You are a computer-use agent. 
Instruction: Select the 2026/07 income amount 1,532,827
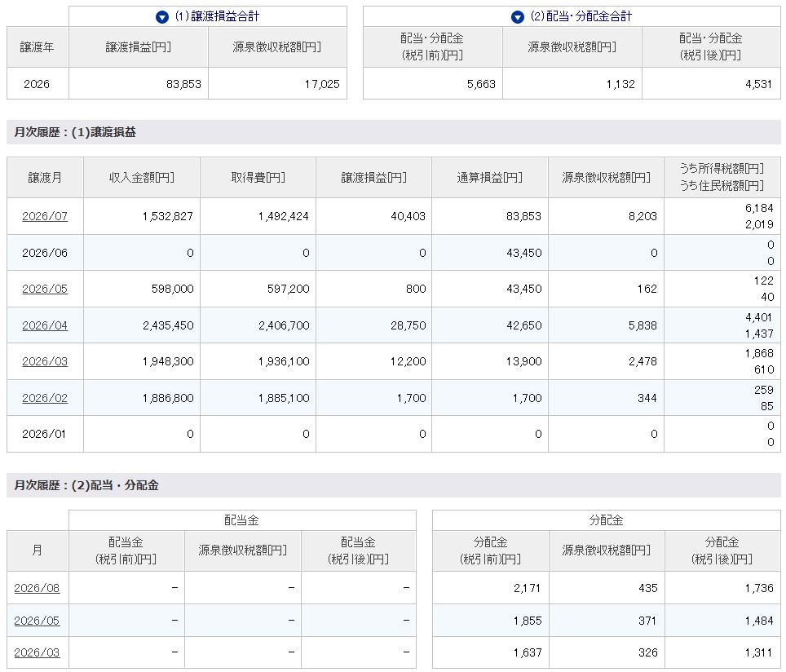coord(167,216)
